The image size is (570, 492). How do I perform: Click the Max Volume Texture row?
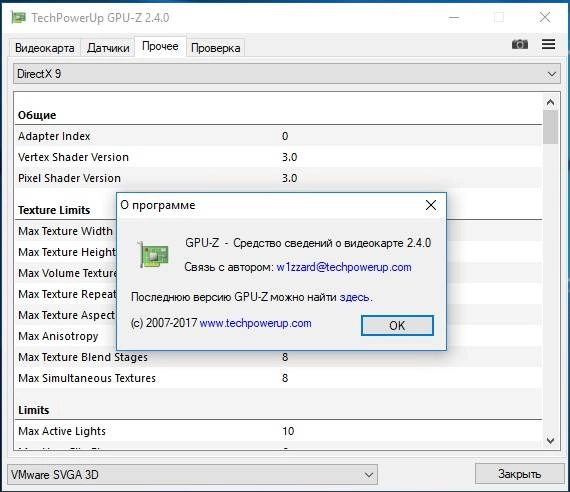click(x=65, y=273)
